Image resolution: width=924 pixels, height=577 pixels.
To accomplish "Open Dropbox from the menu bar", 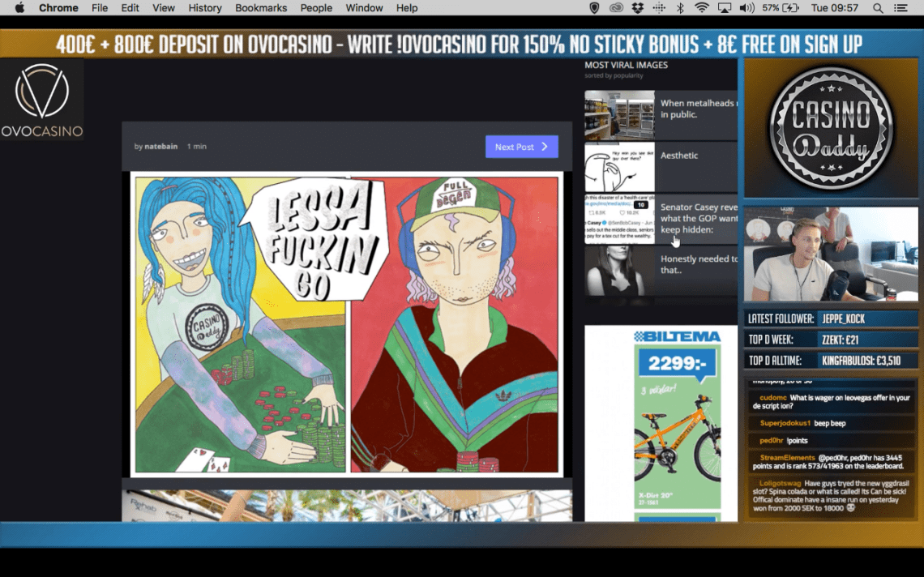I will [x=639, y=7].
